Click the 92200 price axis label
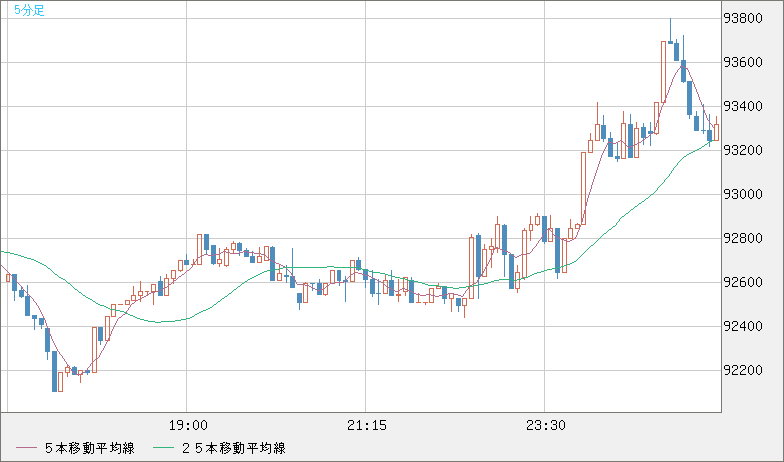This screenshot has height=462, width=784. click(743, 370)
